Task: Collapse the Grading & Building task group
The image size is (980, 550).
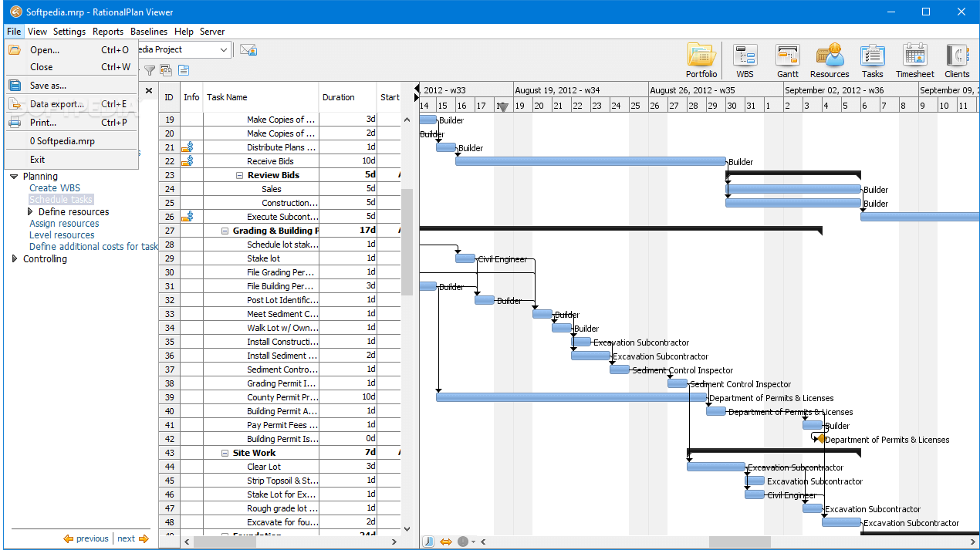Action: [225, 231]
